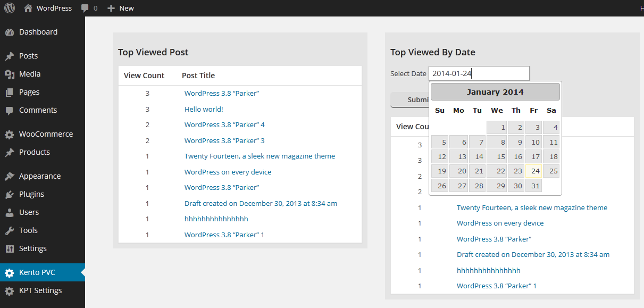Open 'Draft created on December 30' in Top Viewed Post
The width and height of the screenshot is (644, 308).
pos(261,203)
